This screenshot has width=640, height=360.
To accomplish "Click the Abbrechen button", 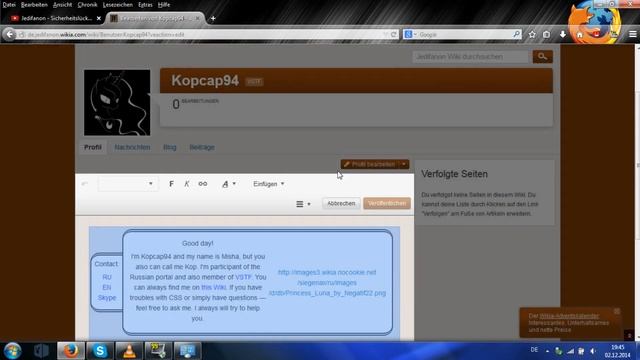I will [341, 203].
